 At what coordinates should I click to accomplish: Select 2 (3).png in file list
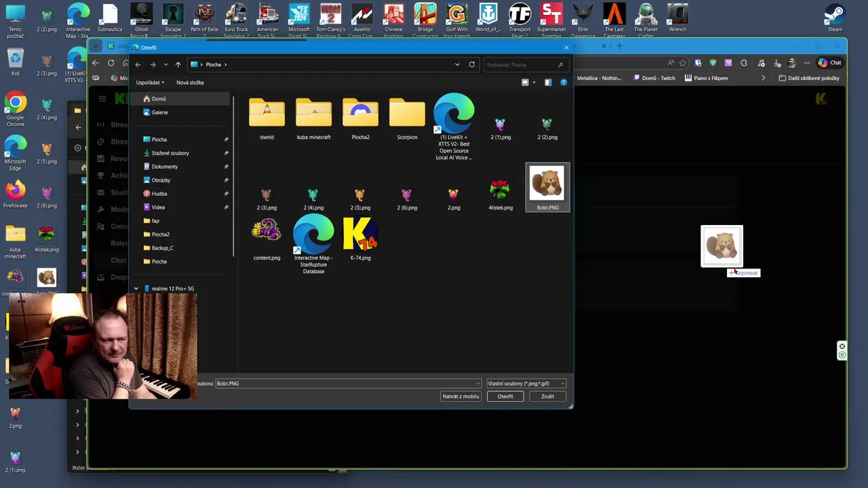click(267, 199)
